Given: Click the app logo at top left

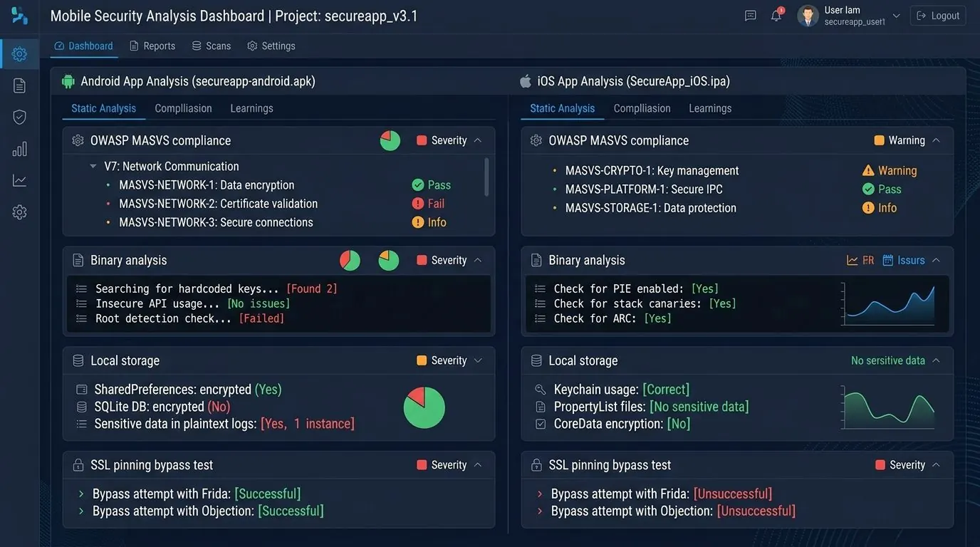Looking at the screenshot, I should 19,15.
